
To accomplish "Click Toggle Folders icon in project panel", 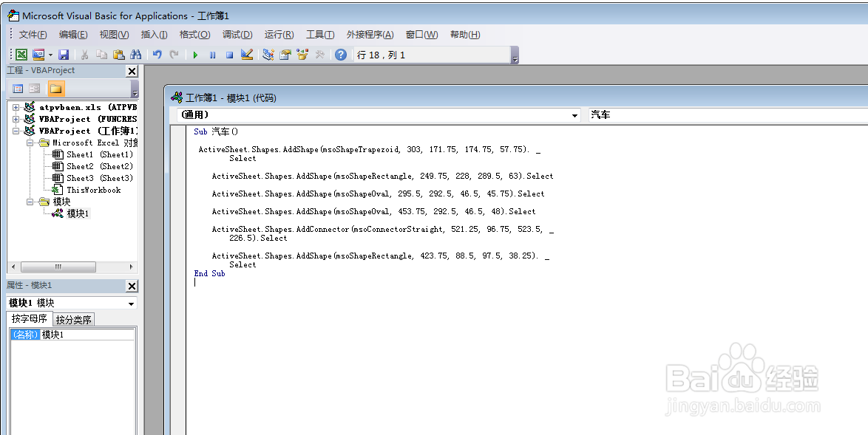I will (56, 89).
